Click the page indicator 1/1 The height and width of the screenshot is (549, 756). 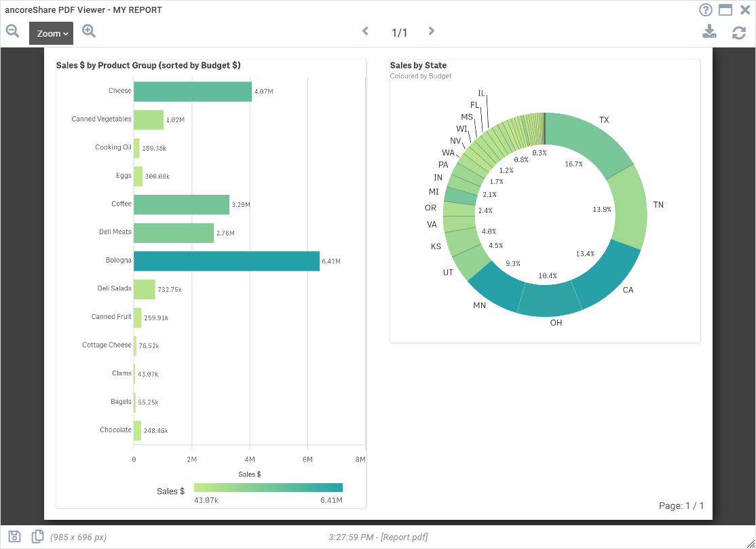[x=399, y=33]
